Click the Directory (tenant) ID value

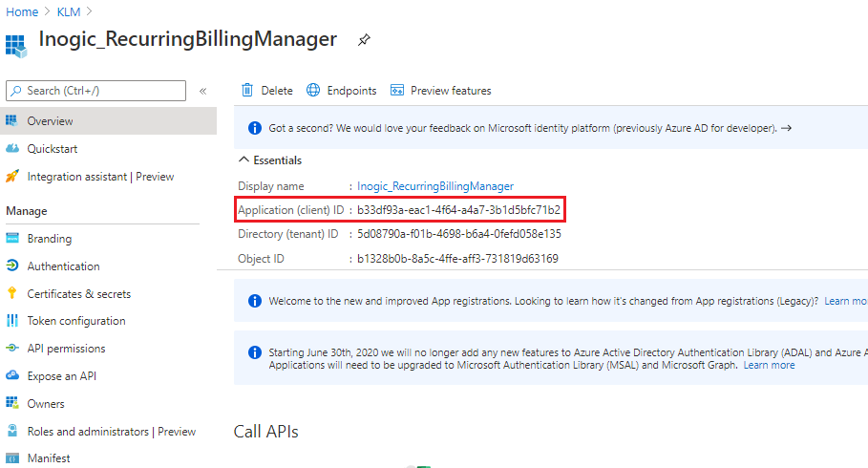pyautogui.click(x=459, y=234)
